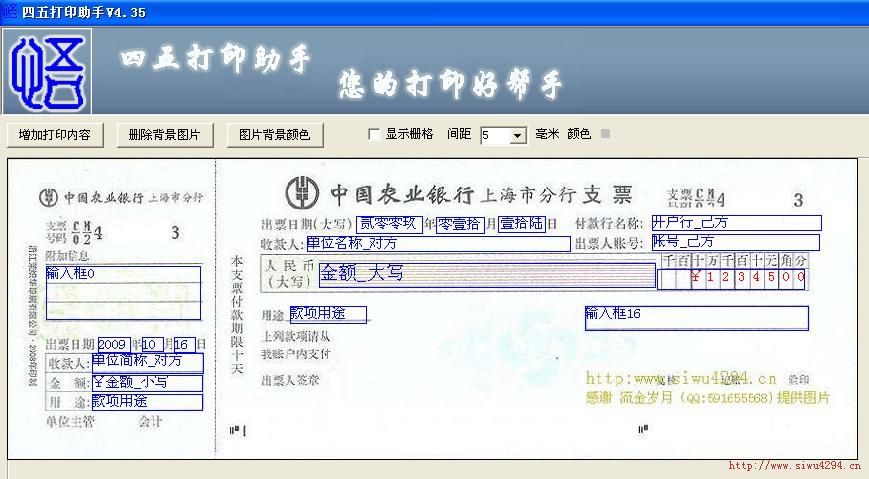Click the app logo in the banner
869x479 pixels.
[47, 71]
